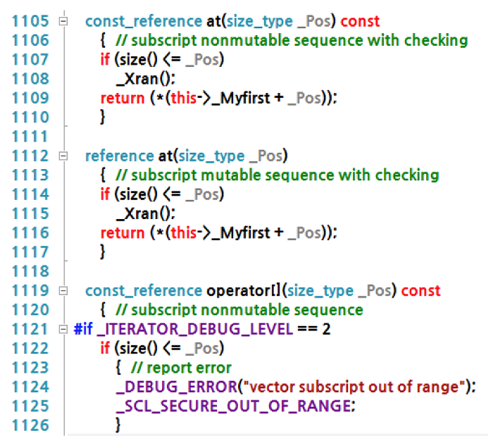This screenshot has height=448, width=498.
Task: Select line number 1118 in the gutter
Action: (x=30, y=271)
